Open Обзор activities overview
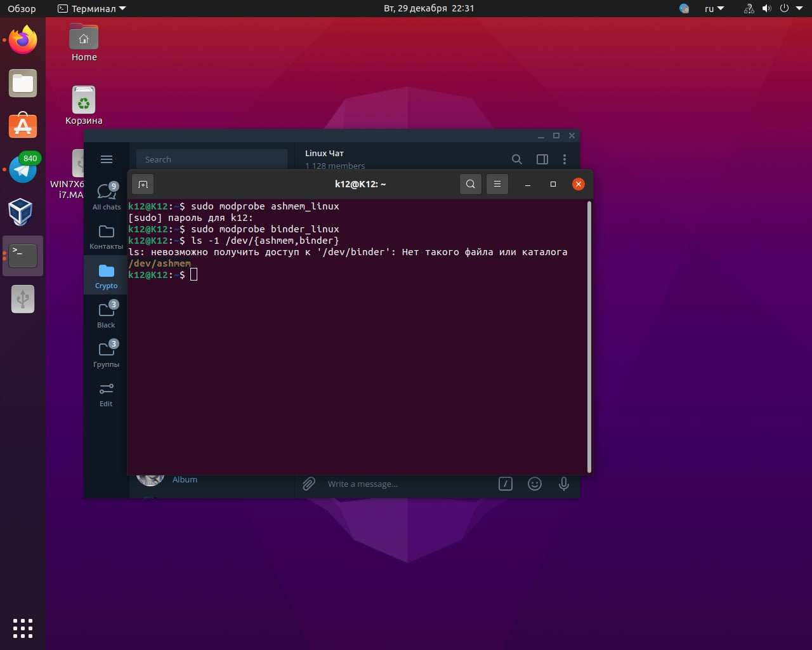The height and width of the screenshot is (650, 812). tap(22, 8)
